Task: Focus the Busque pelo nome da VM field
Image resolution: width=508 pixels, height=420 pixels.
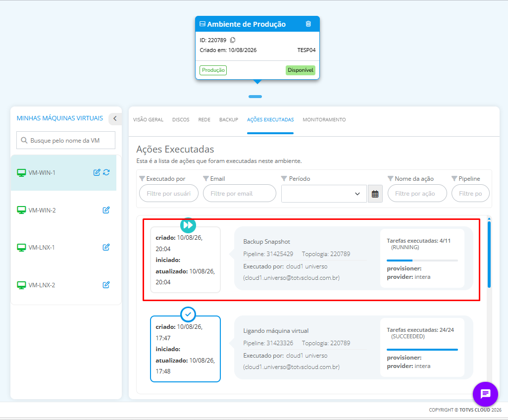Action: 66,140
